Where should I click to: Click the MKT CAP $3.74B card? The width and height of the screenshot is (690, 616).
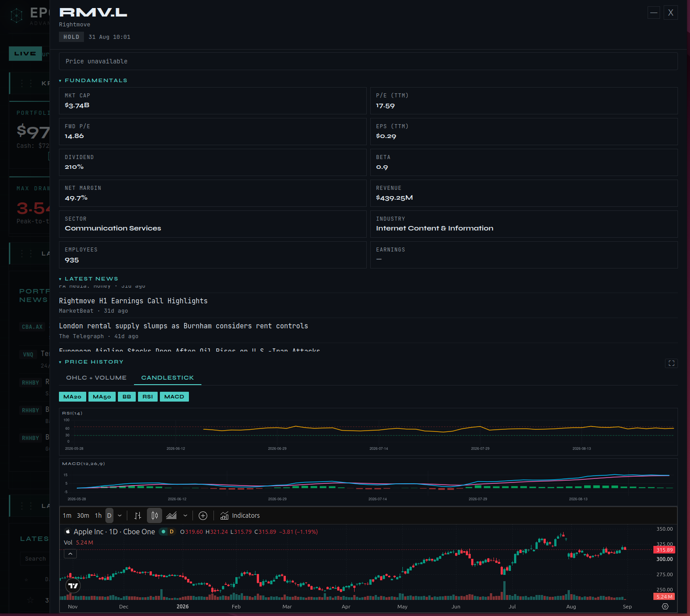[x=213, y=101]
